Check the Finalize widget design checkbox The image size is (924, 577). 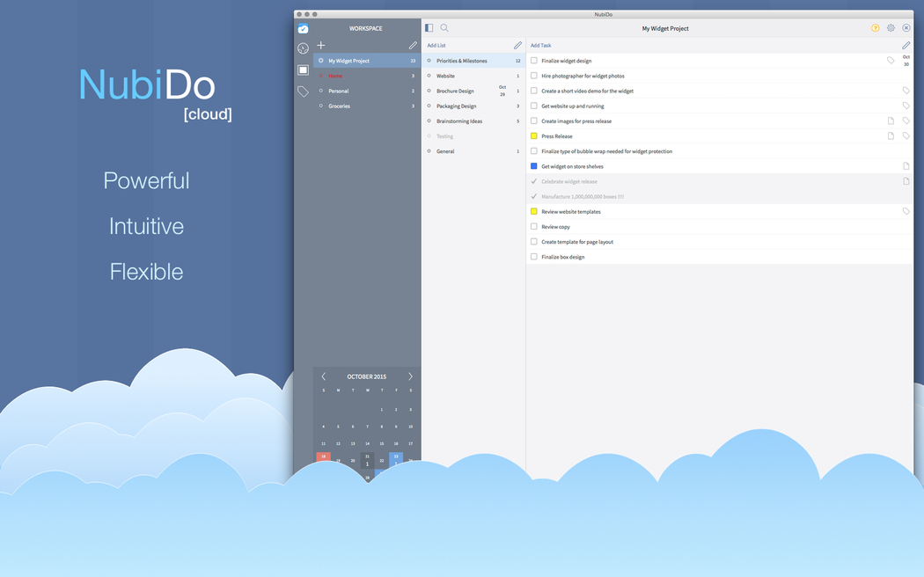tap(534, 61)
